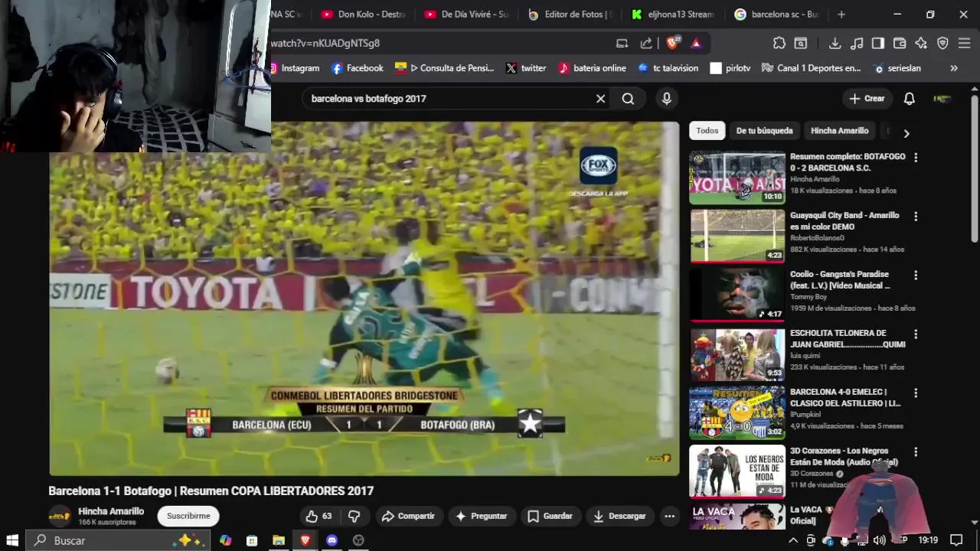Screen dimensions: 980x551
Task: Select the Todos filter chip
Action: click(x=707, y=131)
